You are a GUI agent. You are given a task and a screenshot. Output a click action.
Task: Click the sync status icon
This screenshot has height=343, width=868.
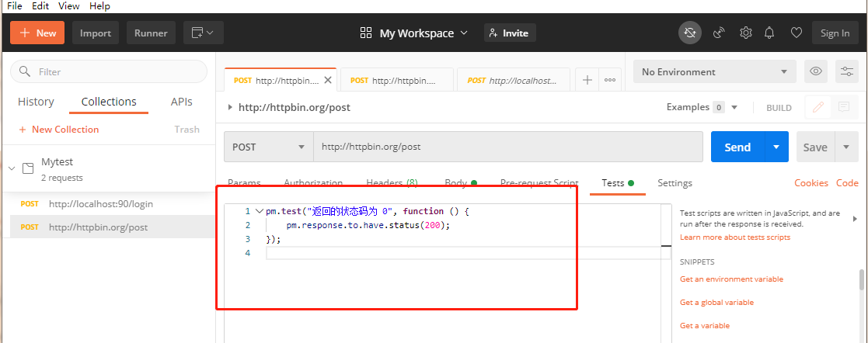pos(690,33)
